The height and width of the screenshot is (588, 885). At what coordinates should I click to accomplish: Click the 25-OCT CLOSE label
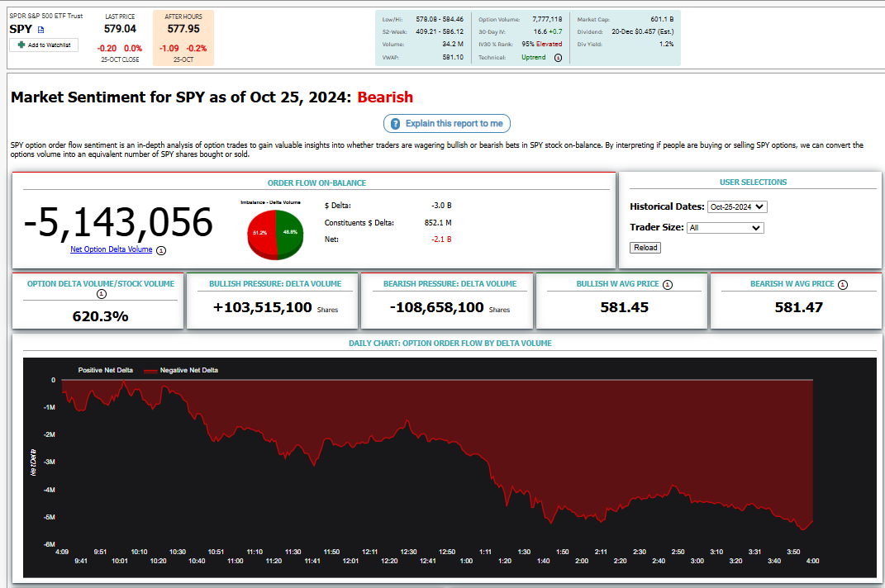(x=120, y=59)
